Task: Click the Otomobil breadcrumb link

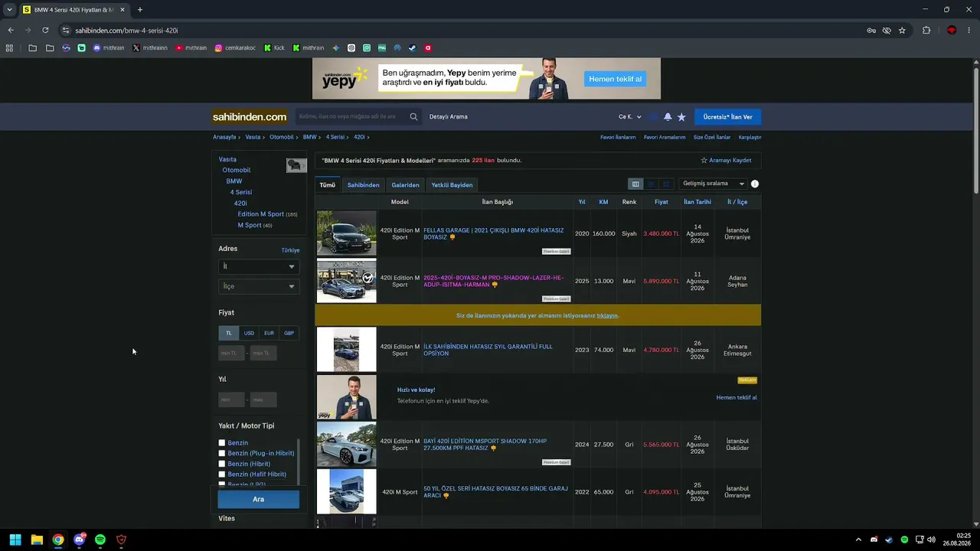Action: pos(282,138)
